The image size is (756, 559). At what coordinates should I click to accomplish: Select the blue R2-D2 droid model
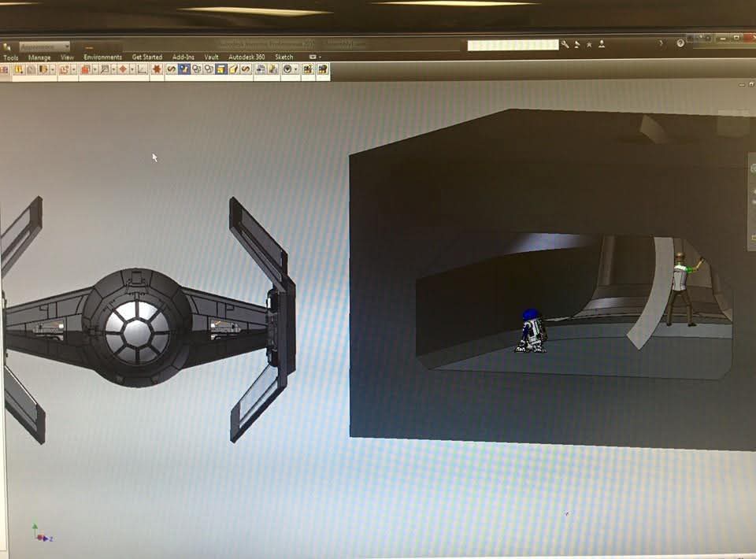(532, 331)
